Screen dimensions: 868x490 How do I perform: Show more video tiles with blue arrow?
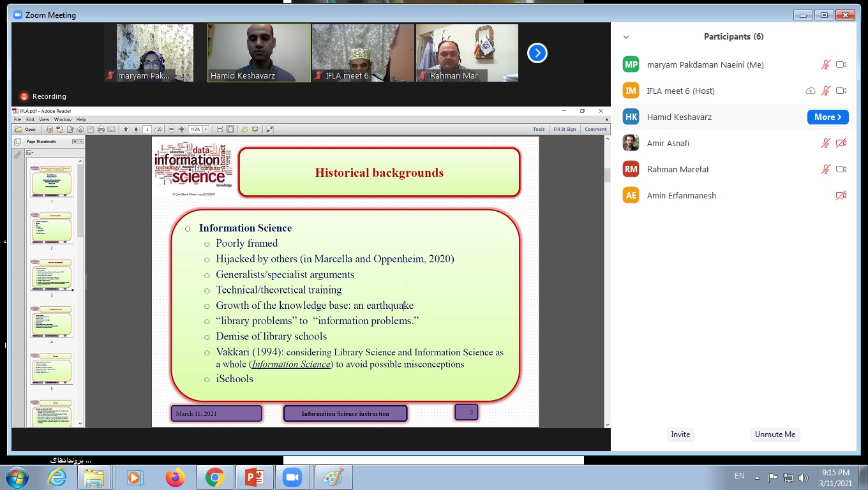[x=537, y=53]
